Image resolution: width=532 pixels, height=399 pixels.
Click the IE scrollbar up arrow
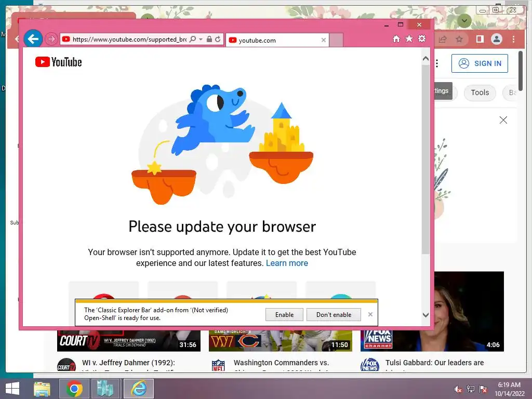425,59
